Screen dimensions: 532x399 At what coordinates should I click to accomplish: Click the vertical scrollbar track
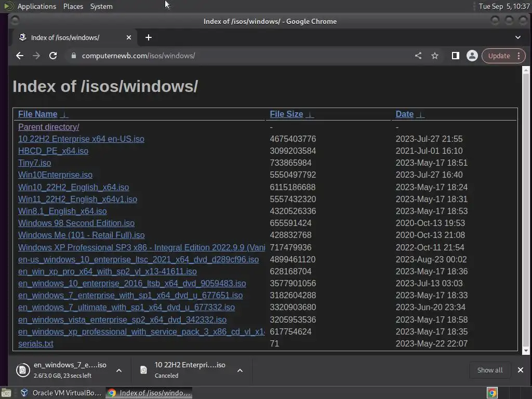(x=526, y=210)
